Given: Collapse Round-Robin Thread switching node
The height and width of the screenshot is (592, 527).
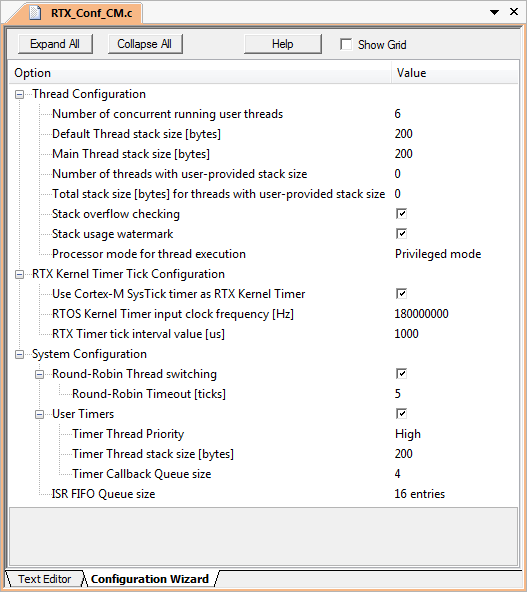Looking at the screenshot, I should pyautogui.click(x=39, y=374).
